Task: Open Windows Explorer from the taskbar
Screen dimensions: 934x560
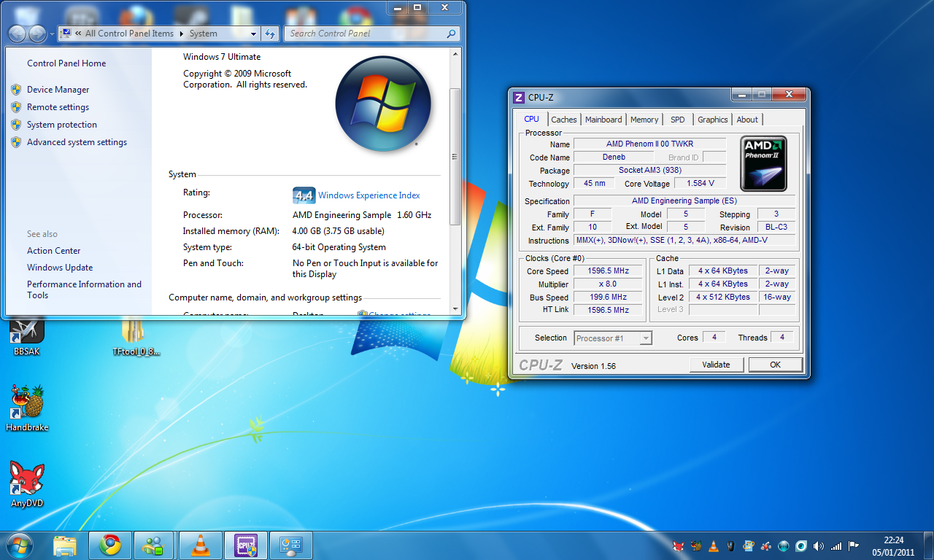Action: [65, 545]
